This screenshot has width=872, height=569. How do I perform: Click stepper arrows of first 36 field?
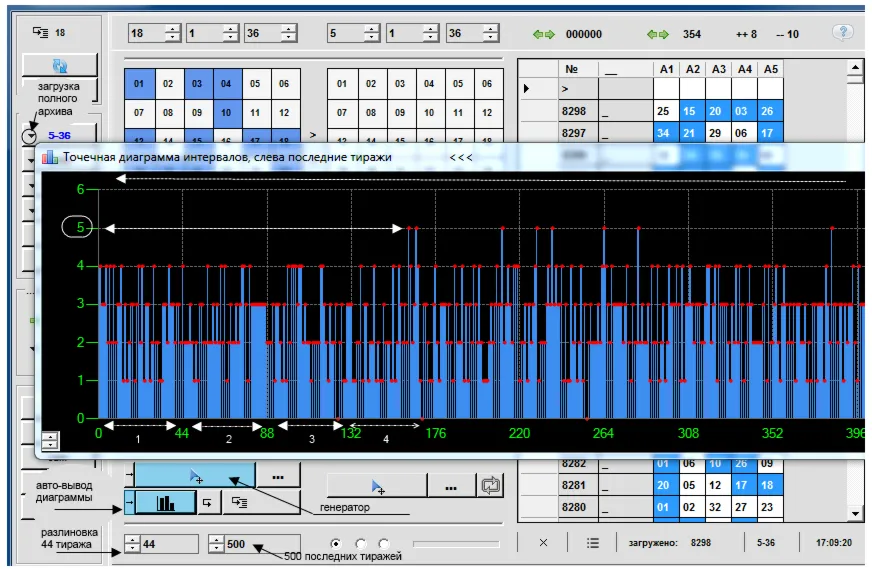[x=289, y=33]
